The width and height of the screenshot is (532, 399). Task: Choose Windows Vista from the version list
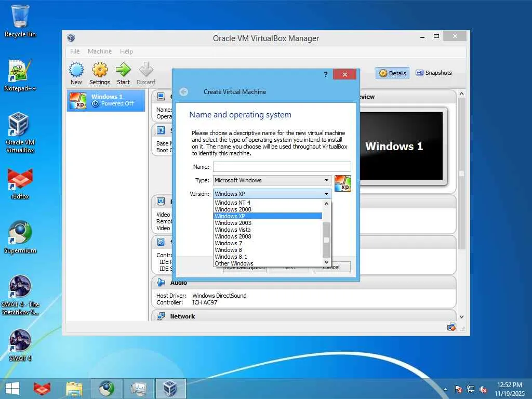(x=268, y=230)
